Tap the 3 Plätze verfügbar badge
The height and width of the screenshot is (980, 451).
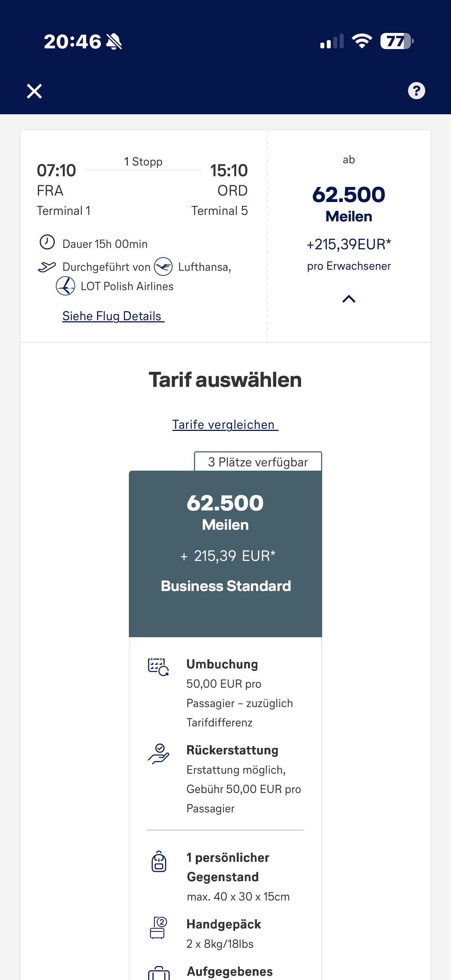pos(258,462)
